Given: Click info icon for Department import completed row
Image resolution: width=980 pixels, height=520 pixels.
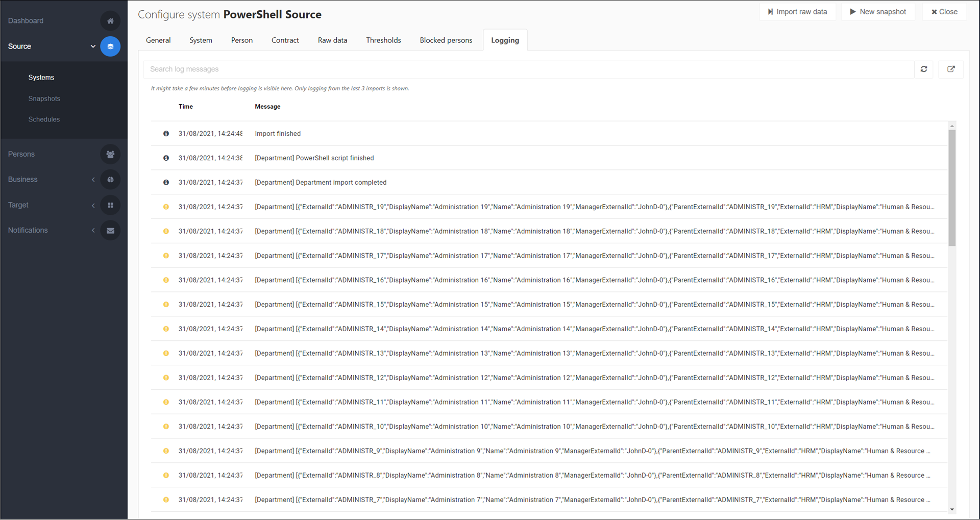Looking at the screenshot, I should (x=166, y=182).
